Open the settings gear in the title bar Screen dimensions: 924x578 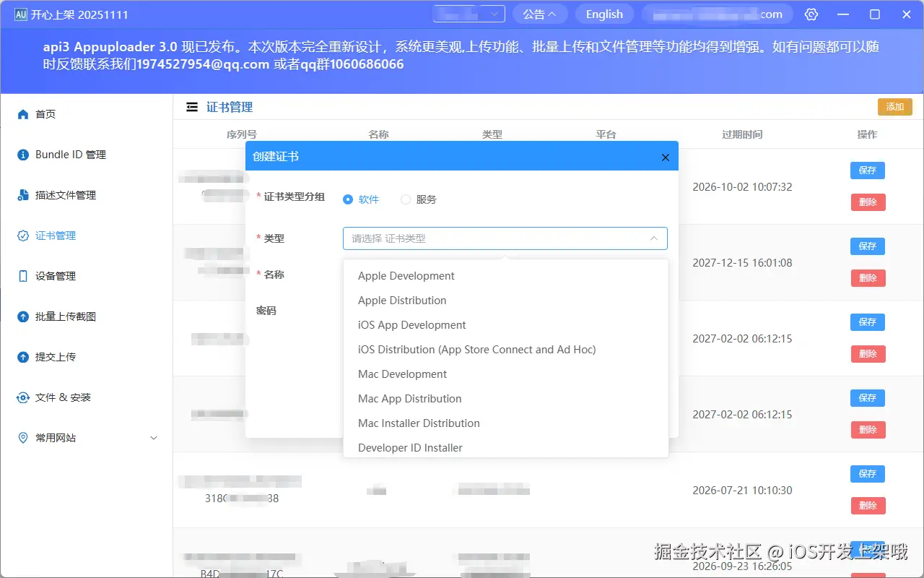pyautogui.click(x=811, y=14)
